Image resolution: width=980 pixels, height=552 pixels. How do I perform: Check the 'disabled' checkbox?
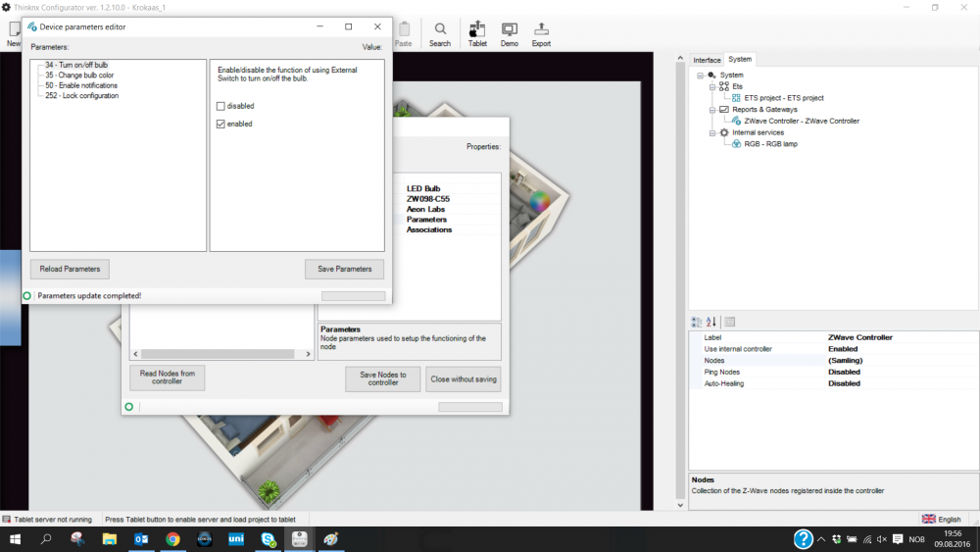coord(220,106)
